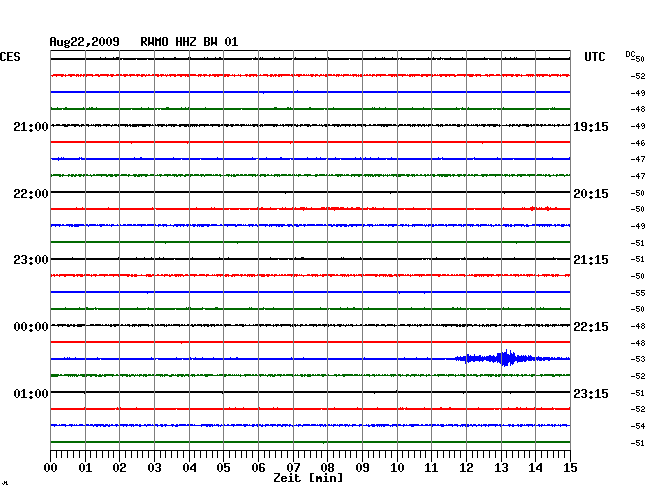This screenshot has height=494, width=650.
Task: Click the DC value -54
Action: click(638, 426)
